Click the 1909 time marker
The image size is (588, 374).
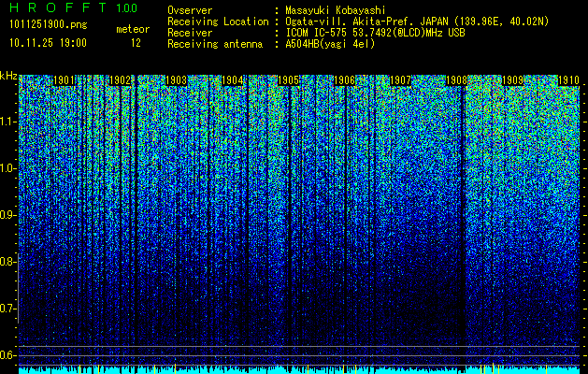click(x=512, y=80)
